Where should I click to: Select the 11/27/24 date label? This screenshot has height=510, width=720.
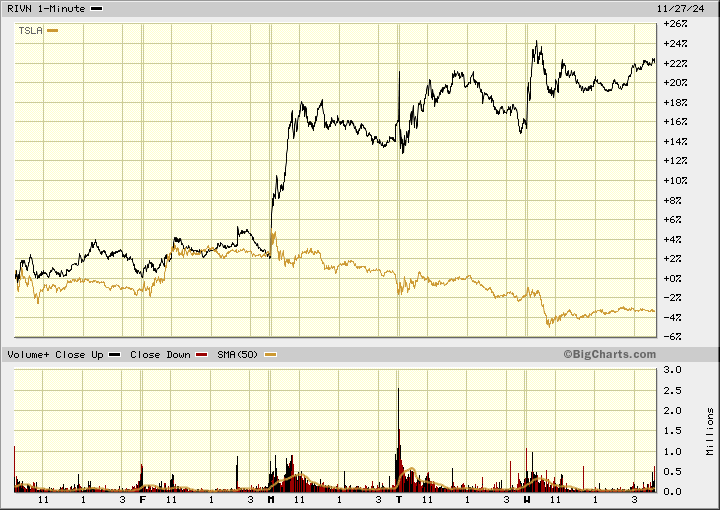[x=680, y=9]
